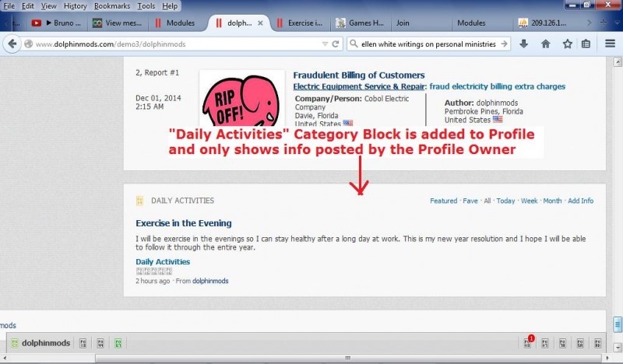Click dolphinmods name in bottom bar
This screenshot has width=623, height=364.
coord(46,343)
